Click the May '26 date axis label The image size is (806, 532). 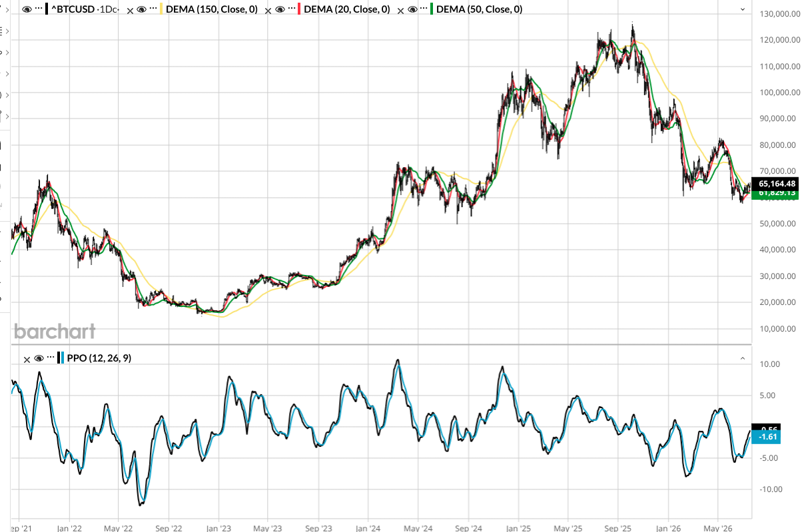click(717, 528)
